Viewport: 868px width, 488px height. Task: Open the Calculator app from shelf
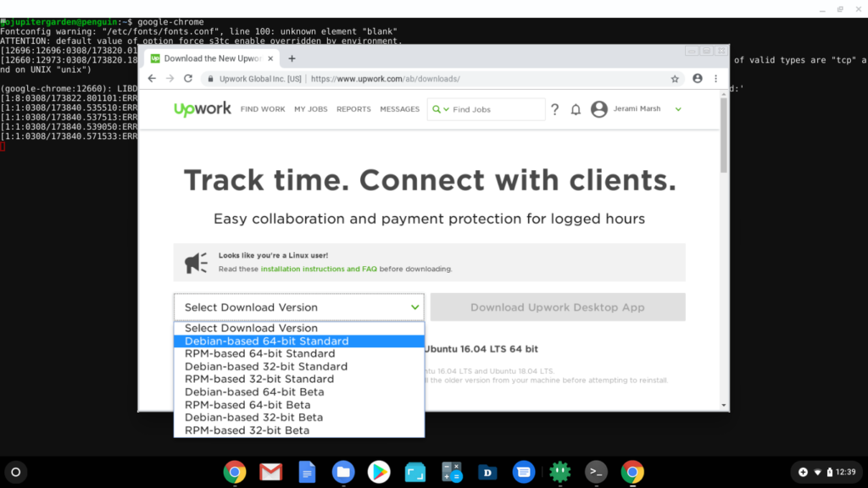pyautogui.click(x=452, y=472)
